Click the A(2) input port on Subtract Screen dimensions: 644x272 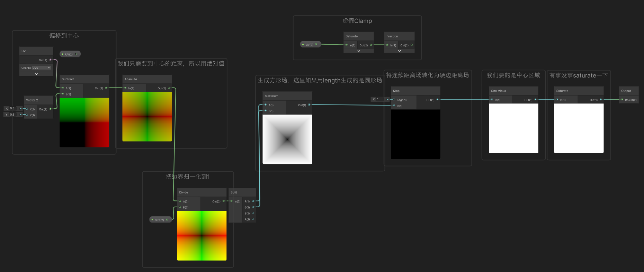[x=63, y=88]
